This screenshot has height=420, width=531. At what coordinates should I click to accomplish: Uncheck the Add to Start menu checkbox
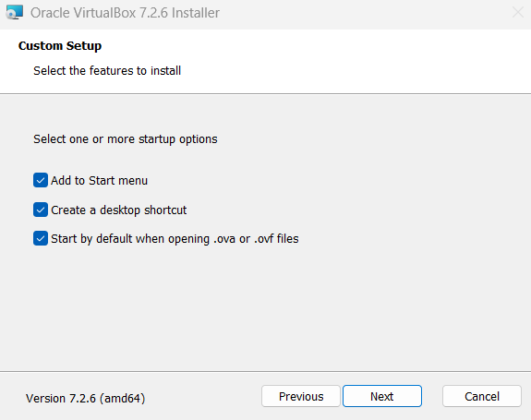[41, 180]
